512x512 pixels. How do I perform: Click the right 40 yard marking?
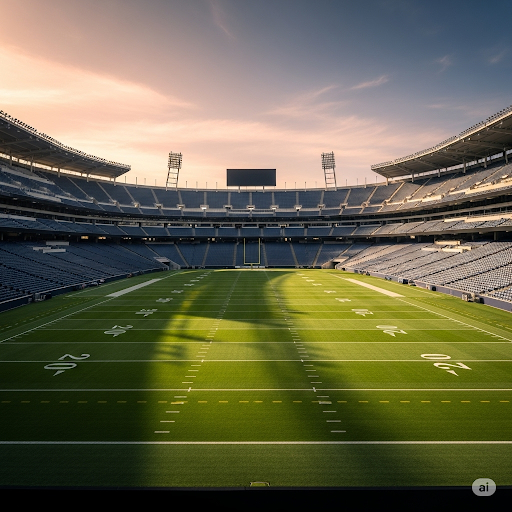tap(362, 312)
